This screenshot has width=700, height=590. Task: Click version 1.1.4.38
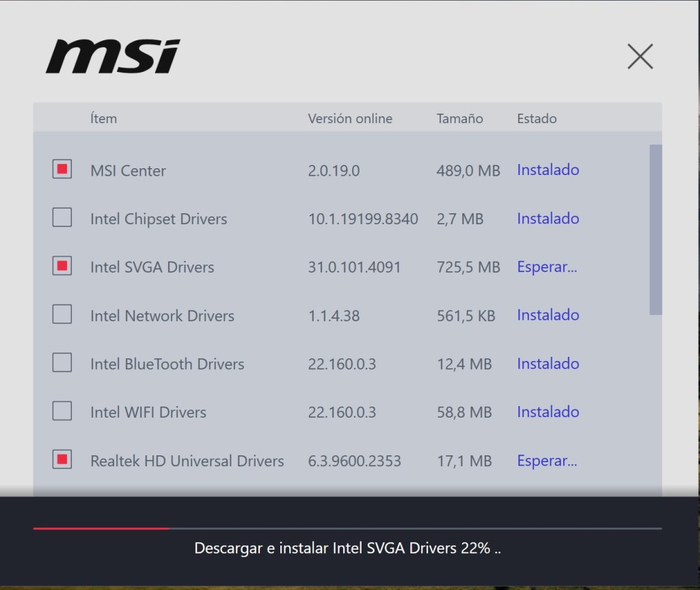(x=334, y=316)
